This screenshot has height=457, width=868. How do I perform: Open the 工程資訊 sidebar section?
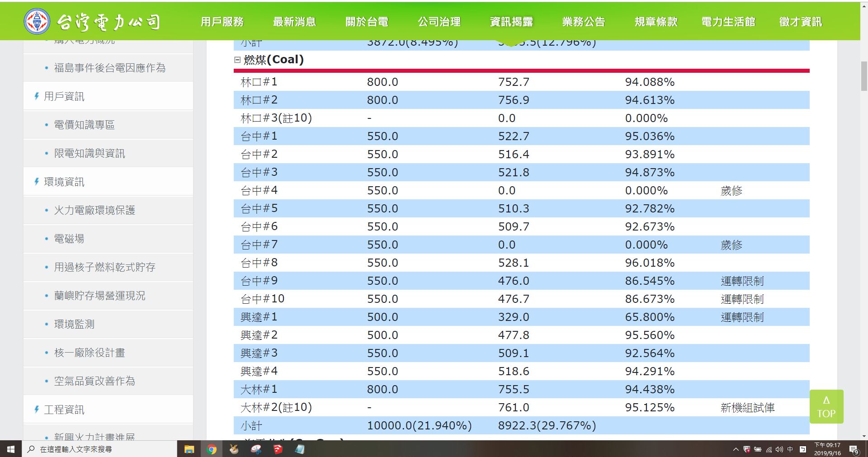pos(64,410)
